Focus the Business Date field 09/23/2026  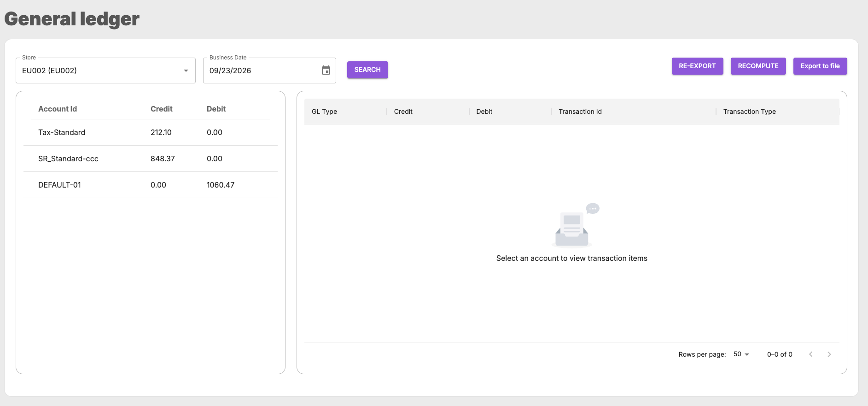269,71
